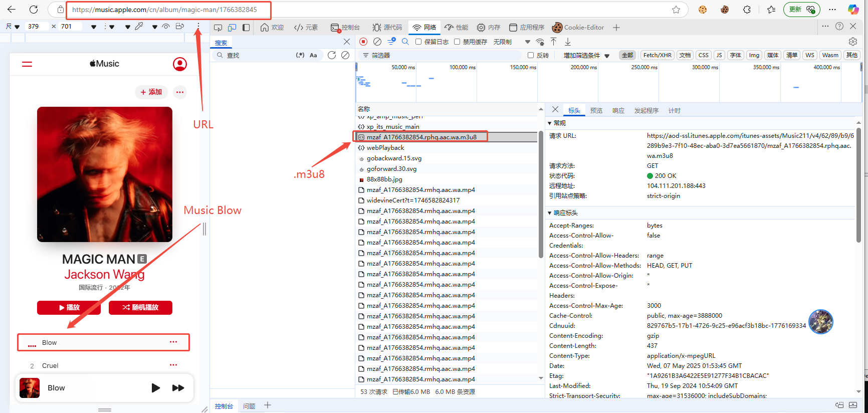This screenshot has width=868, height=413.
Task: Open the dark cookie extension icon
Action: pos(725,10)
